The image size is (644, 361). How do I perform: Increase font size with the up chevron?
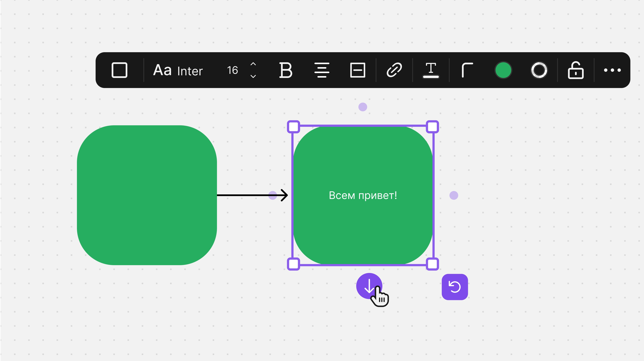pyautogui.click(x=253, y=64)
